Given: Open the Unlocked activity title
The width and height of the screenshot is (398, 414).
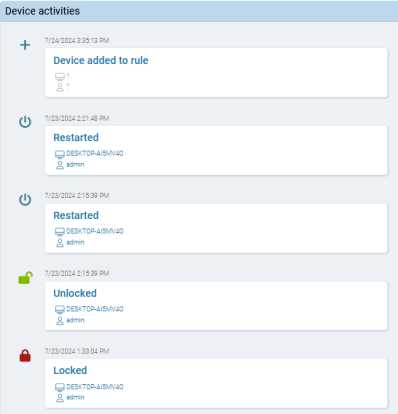Looking at the screenshot, I should coord(75,293).
